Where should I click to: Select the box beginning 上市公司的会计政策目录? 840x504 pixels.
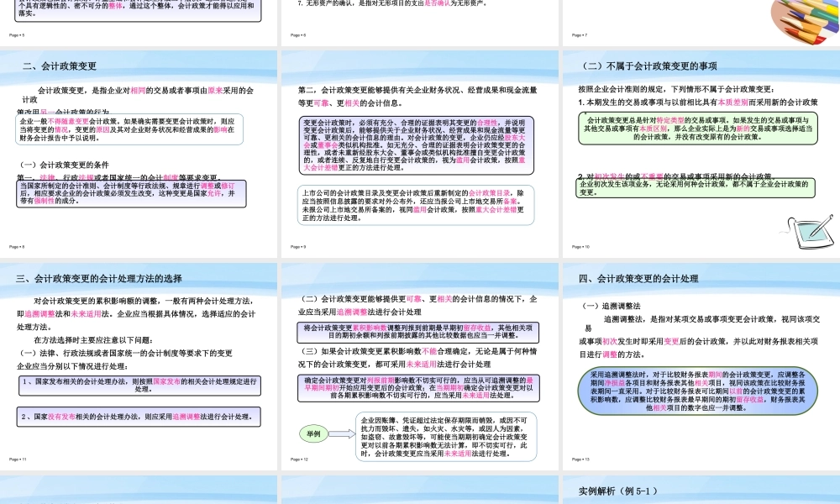pyautogui.click(x=417, y=206)
